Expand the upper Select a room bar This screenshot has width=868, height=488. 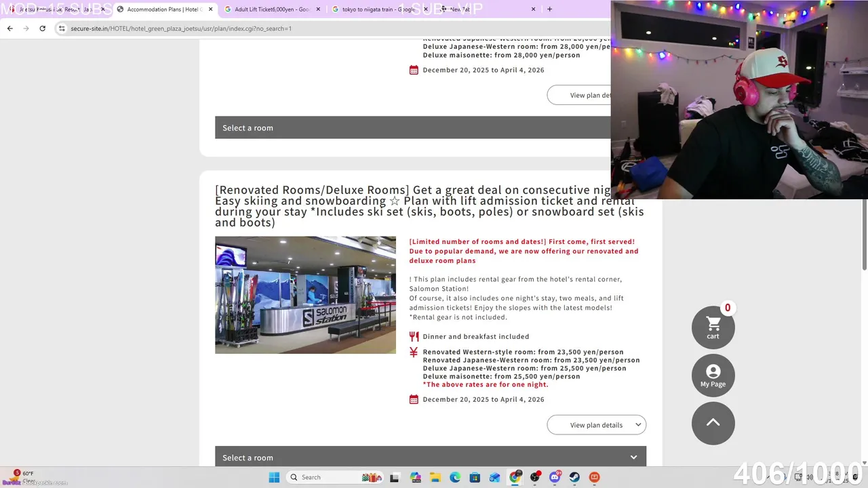[413, 127]
